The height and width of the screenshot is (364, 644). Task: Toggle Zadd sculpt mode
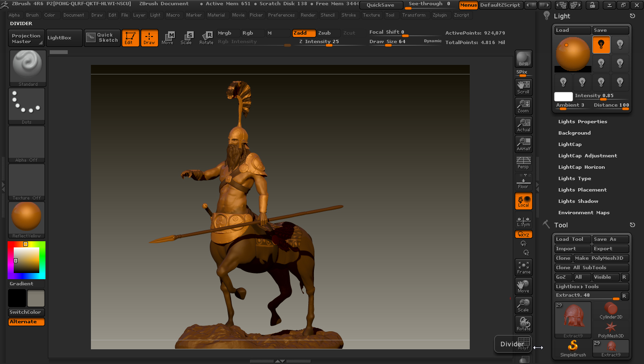(304, 33)
